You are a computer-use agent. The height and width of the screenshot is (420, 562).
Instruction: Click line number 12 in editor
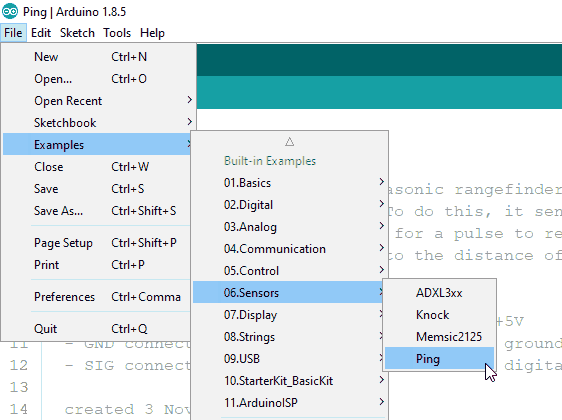point(19,365)
